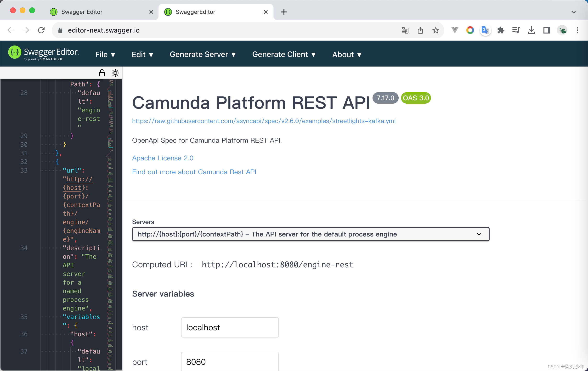
Task: Open the Google Translate extension
Action: (486, 30)
